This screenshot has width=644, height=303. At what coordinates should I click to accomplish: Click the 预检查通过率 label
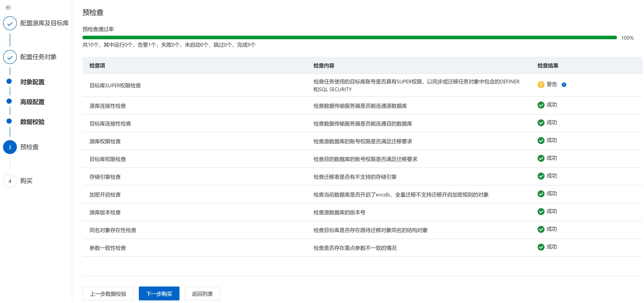(98, 29)
